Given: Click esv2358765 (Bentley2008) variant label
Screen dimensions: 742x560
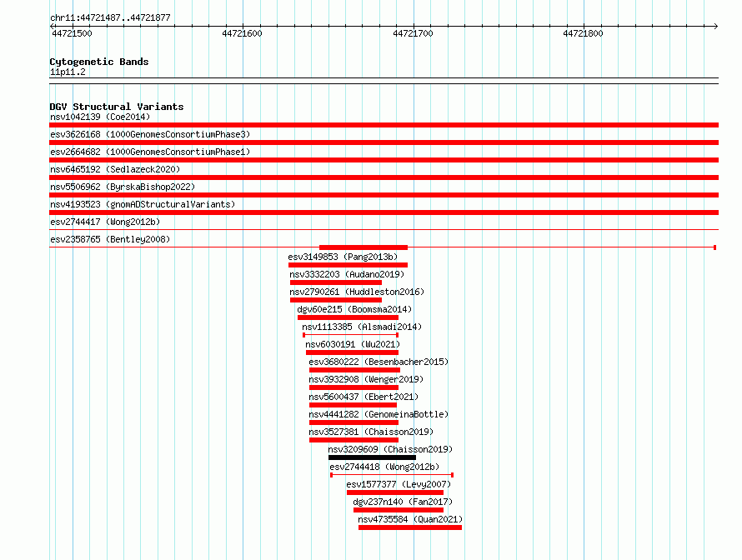Looking at the screenshot, I should click(x=110, y=239).
